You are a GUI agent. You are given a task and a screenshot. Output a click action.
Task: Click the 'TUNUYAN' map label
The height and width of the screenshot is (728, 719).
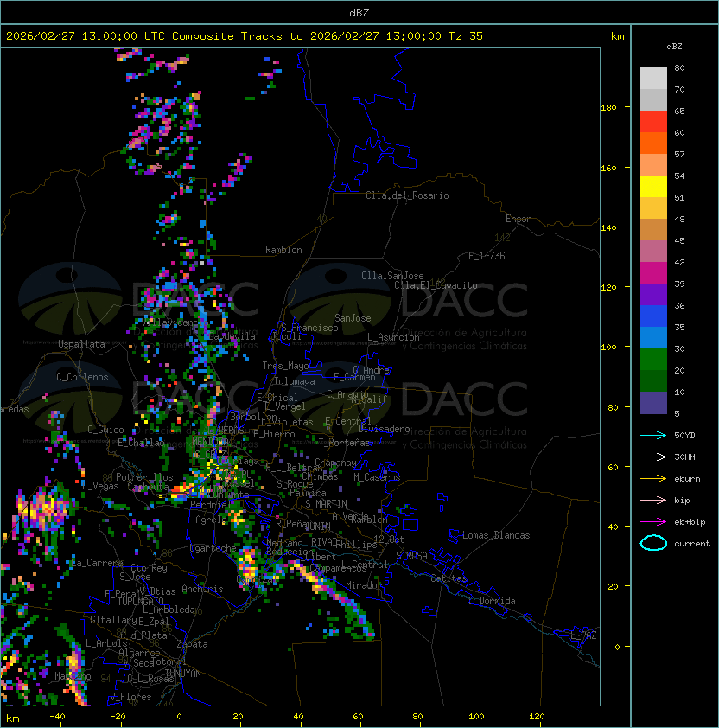183,674
